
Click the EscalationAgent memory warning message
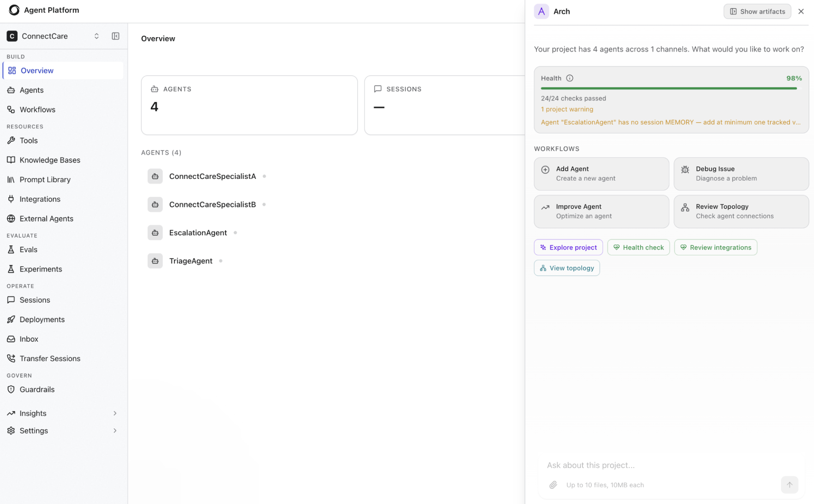pos(671,122)
